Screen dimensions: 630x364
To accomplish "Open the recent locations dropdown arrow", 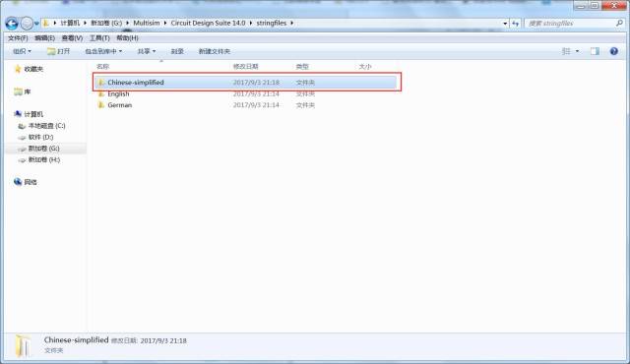I will click(36, 24).
